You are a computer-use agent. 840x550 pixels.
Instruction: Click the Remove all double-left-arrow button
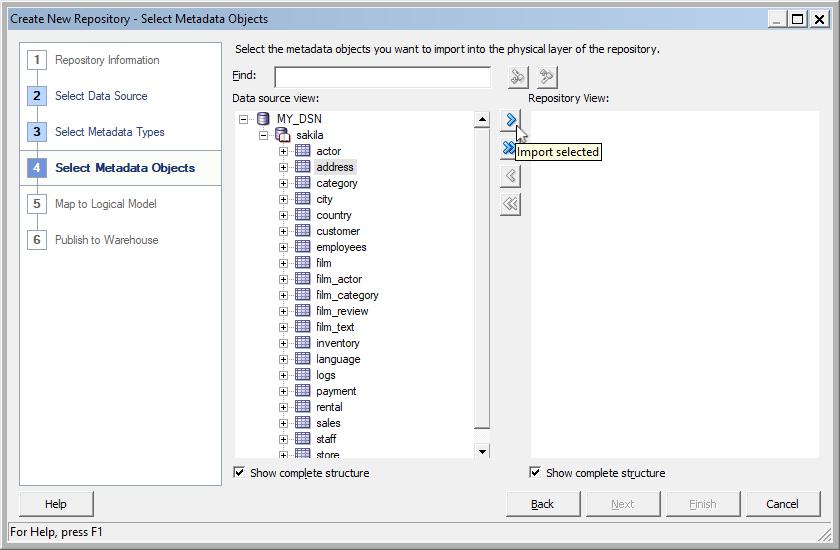(x=511, y=204)
